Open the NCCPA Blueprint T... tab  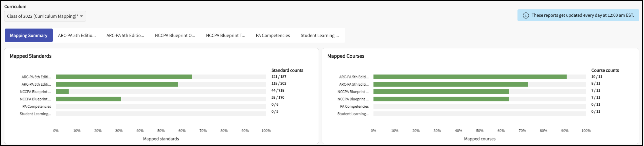pos(225,35)
